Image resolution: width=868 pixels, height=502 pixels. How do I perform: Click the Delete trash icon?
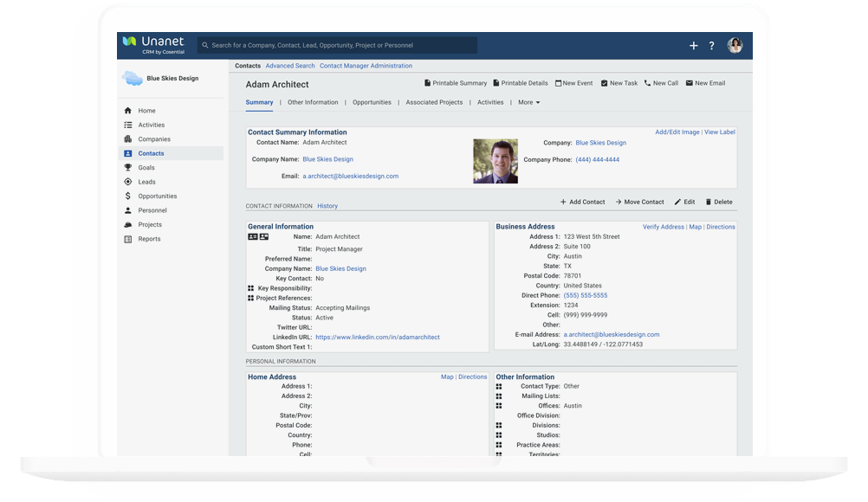point(708,202)
